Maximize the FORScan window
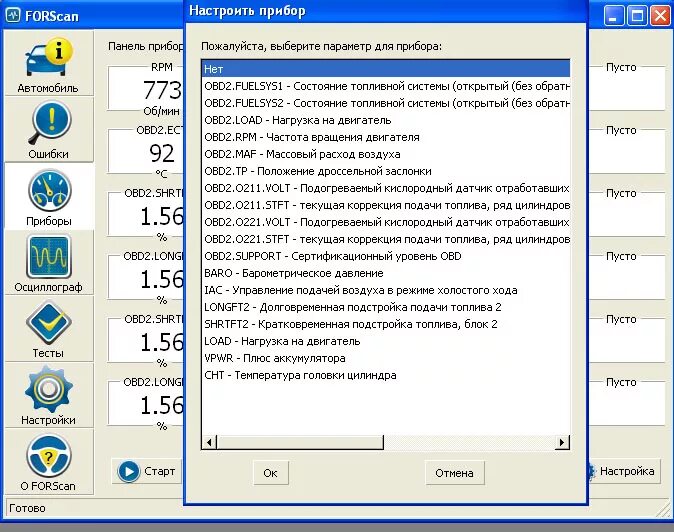Screen dimensions: 674x532 (637, 16)
